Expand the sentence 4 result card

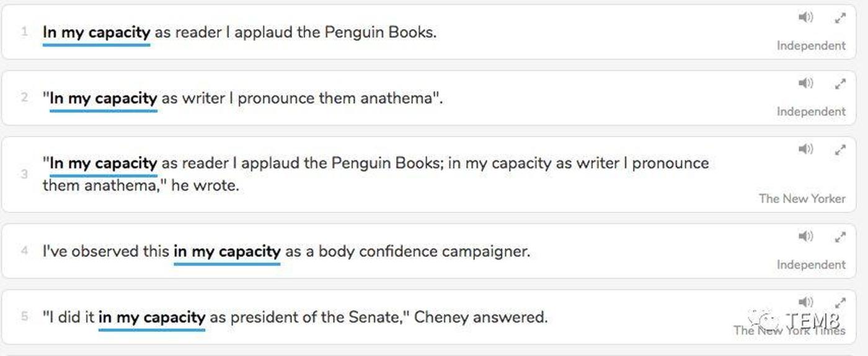pos(840,237)
